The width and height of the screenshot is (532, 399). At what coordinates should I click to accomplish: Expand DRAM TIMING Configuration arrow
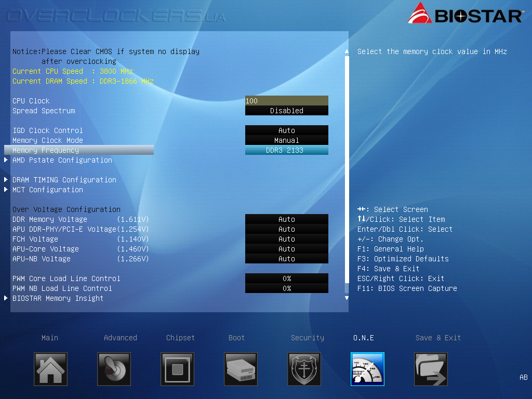6,179
